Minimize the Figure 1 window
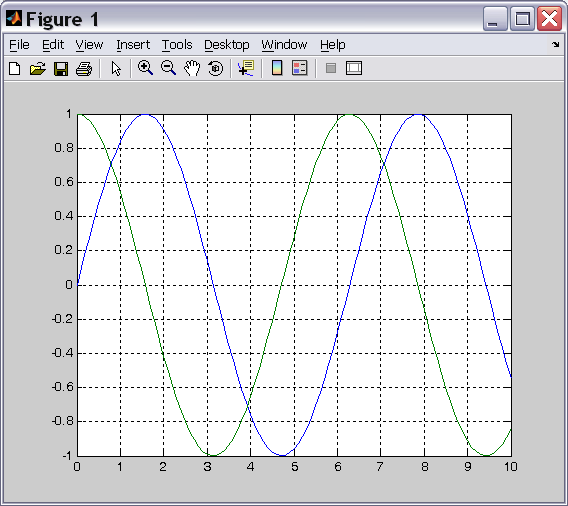568x506 pixels. pyautogui.click(x=495, y=19)
